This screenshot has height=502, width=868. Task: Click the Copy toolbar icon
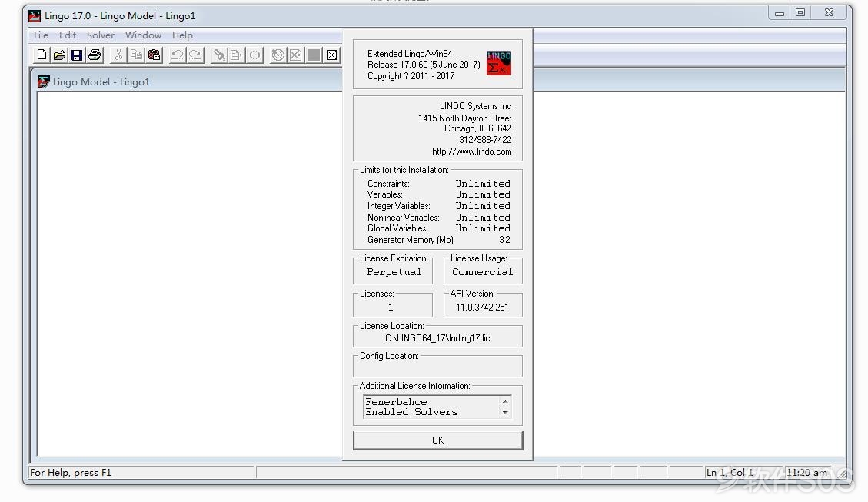coord(136,55)
